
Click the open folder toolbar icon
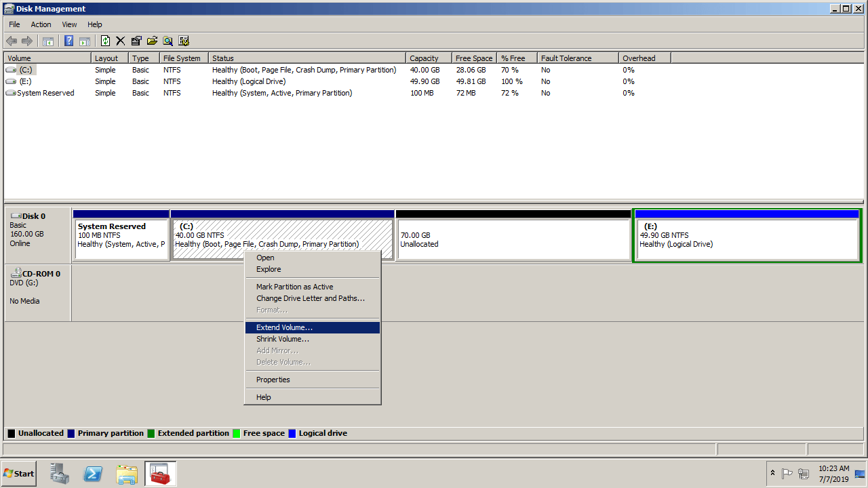click(152, 41)
